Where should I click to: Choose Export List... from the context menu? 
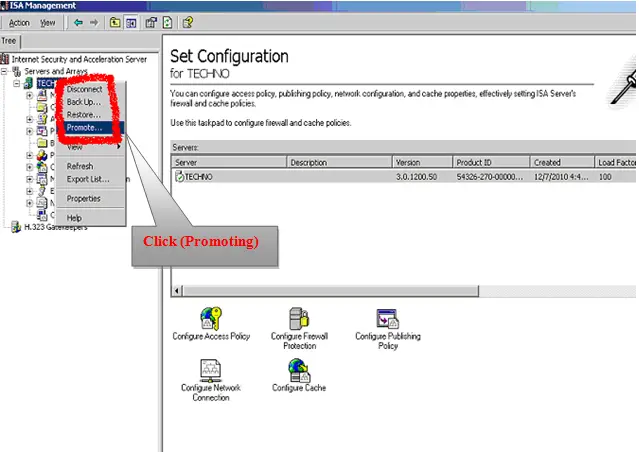tap(88, 179)
